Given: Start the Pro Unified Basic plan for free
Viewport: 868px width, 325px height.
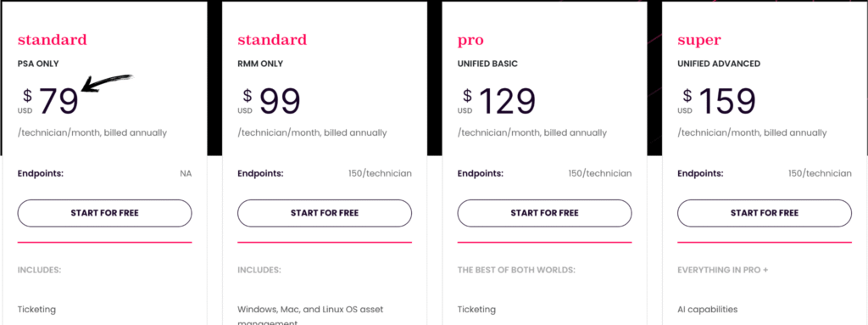Looking at the screenshot, I should 544,213.
